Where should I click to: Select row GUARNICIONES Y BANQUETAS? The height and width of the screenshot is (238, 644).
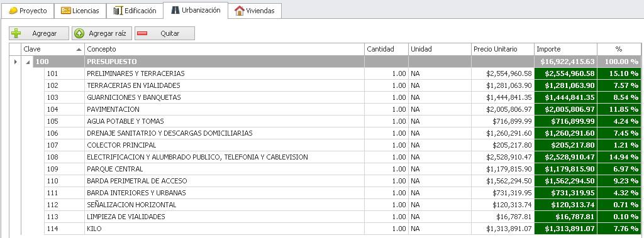tap(343, 97)
